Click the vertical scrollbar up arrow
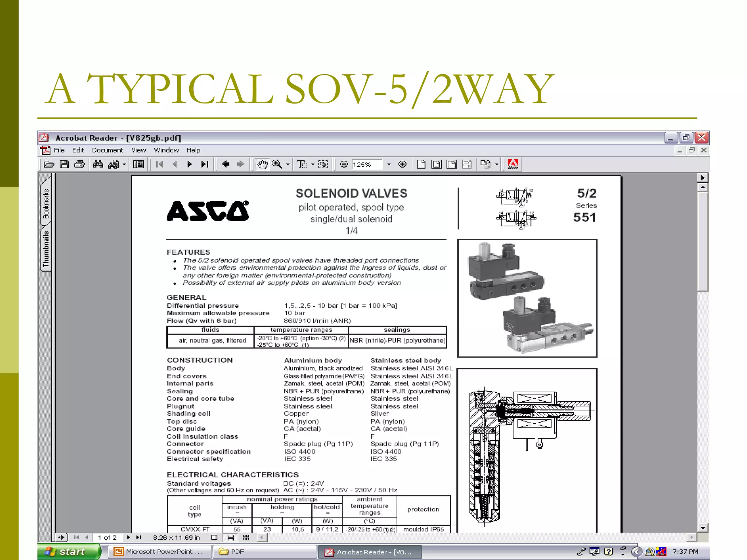Image resolution: width=747 pixels, height=560 pixels. (x=703, y=187)
